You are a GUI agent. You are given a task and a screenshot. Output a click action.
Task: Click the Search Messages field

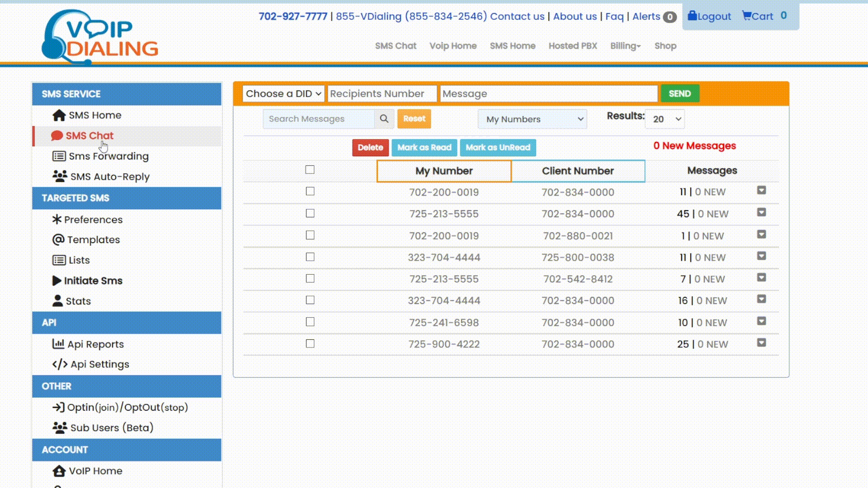(319, 119)
